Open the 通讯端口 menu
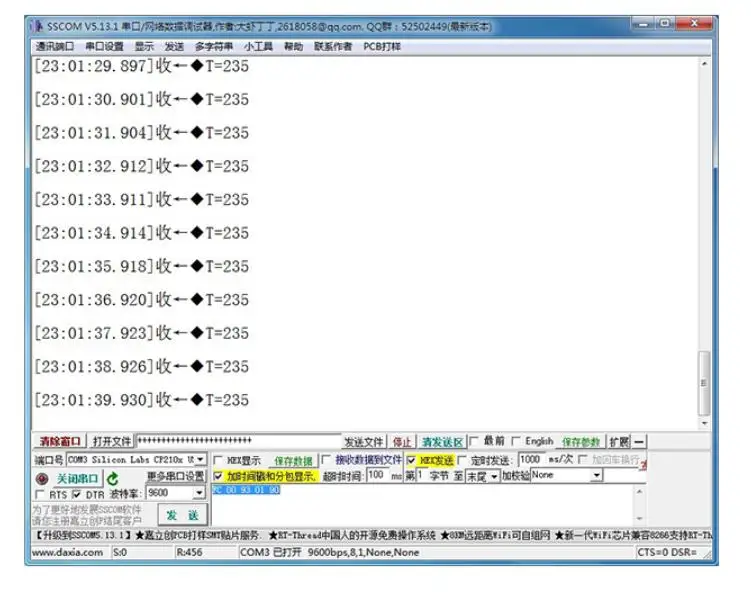The width and height of the screenshot is (751, 594). pyautogui.click(x=55, y=46)
